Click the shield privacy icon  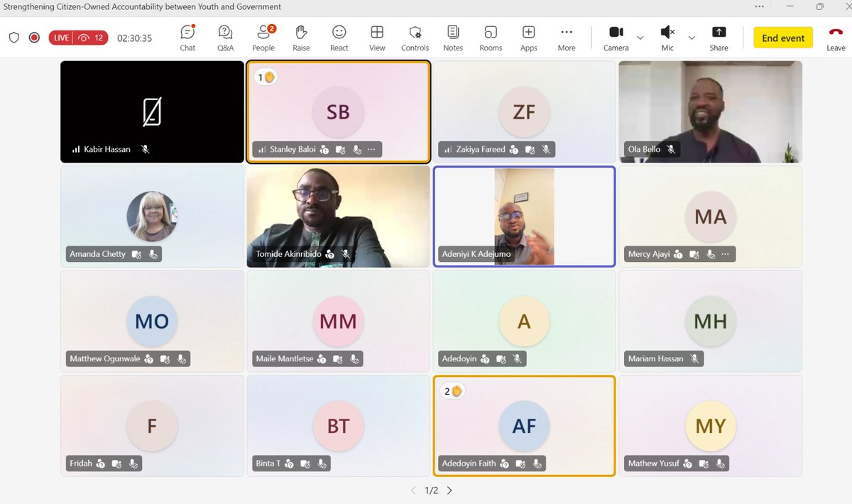14,38
